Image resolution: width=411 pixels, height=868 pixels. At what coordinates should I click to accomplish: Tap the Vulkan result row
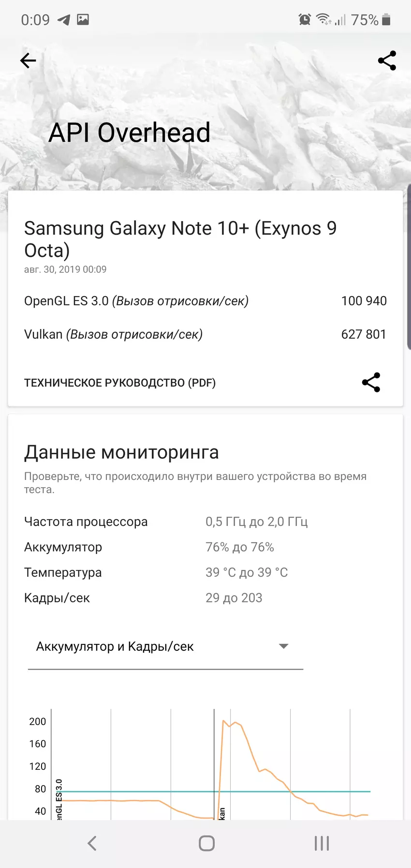click(x=205, y=334)
